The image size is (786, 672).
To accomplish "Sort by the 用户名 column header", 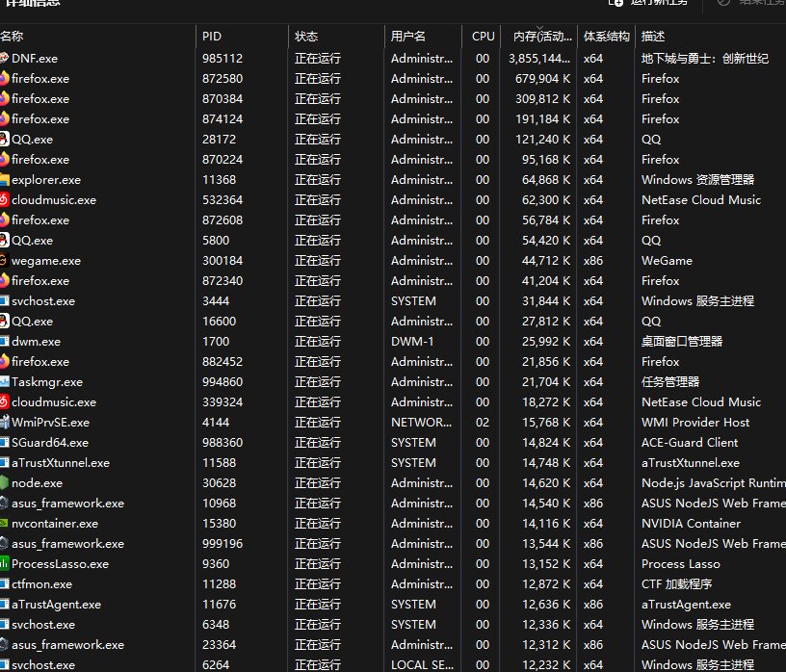I will pos(423,36).
